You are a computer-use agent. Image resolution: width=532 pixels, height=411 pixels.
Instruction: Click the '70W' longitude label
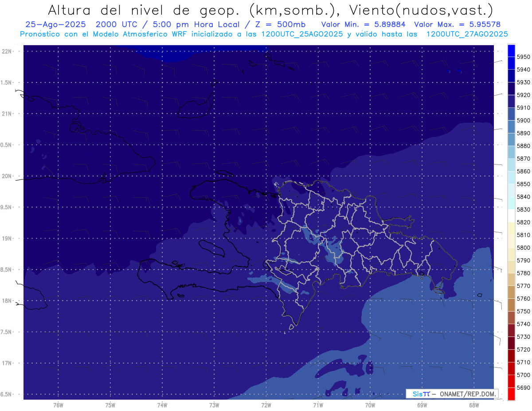coord(370,405)
